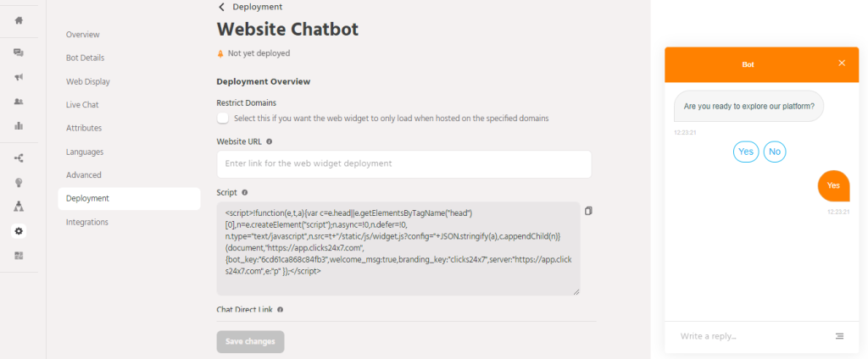Open the bar chart analytics icon
868x359 pixels.
(x=19, y=126)
